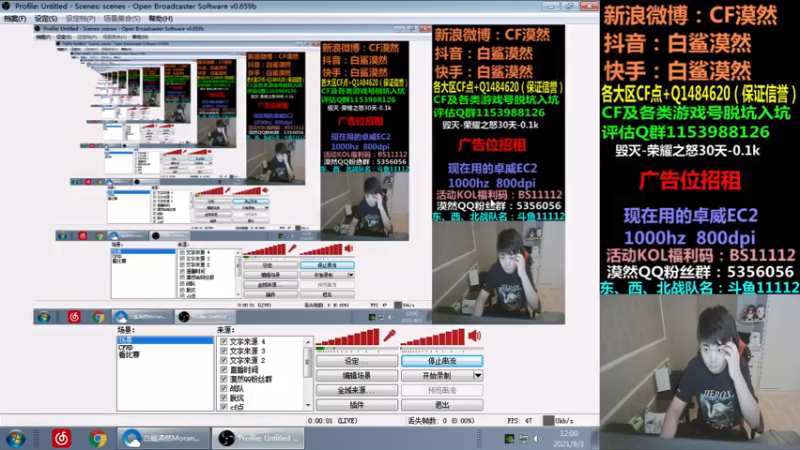Screen dimensions: 800x450
Task: Launch NetEase Cloud Music from the taskbar
Action: [62, 438]
